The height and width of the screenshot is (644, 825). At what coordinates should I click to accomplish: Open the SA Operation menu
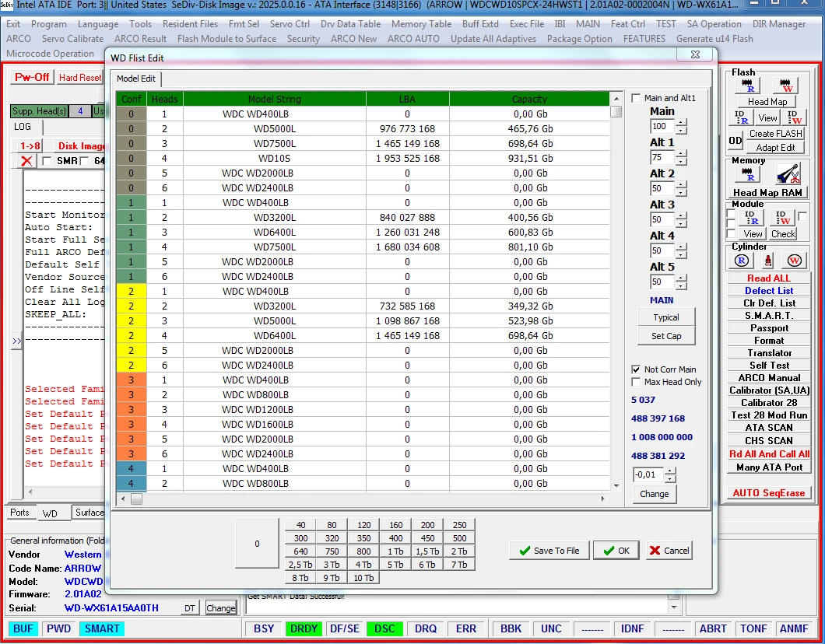714,24
